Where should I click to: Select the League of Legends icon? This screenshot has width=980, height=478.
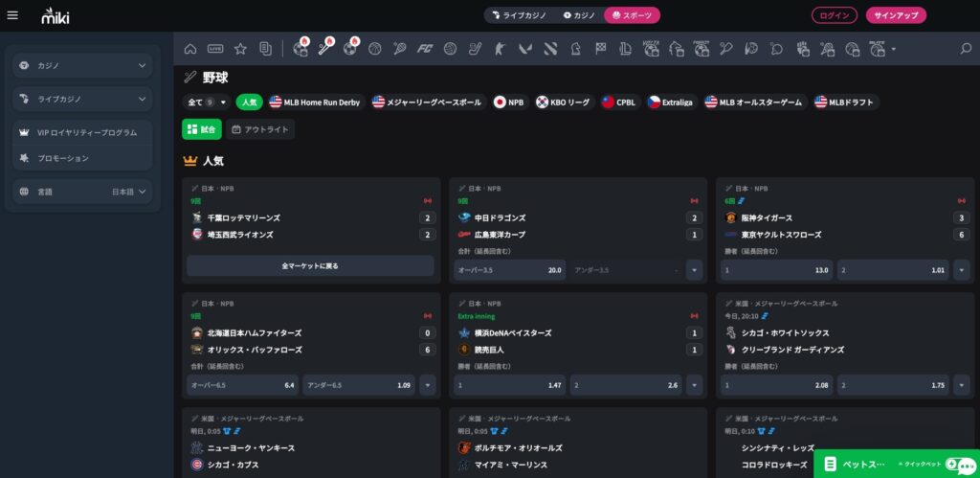point(626,49)
